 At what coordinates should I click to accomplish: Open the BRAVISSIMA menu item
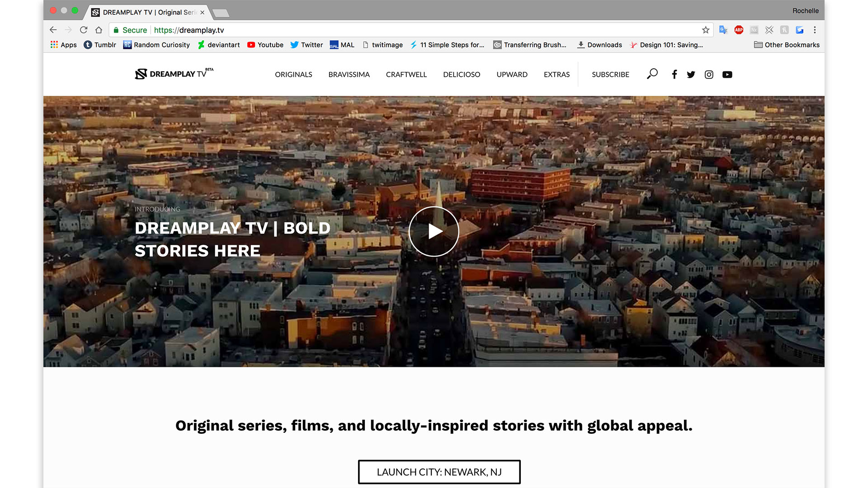(x=349, y=75)
